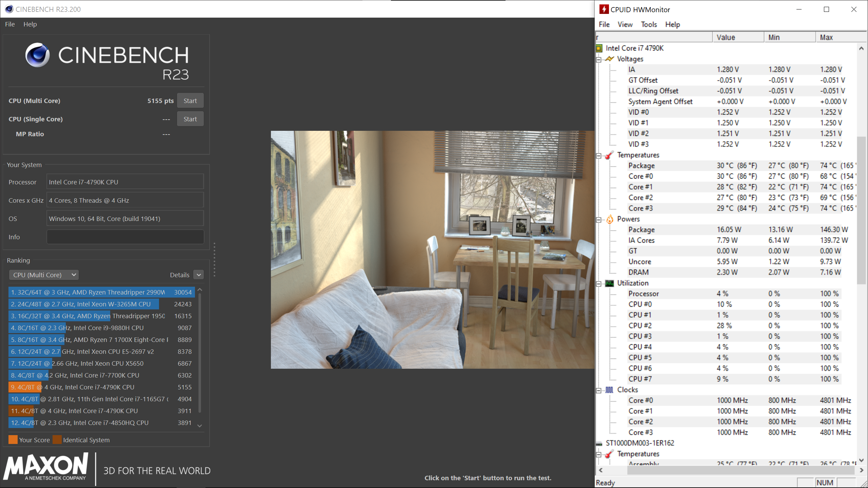Screen dimensions: 868x488
Task: Collapse the Powers tree node
Action: pos(599,220)
